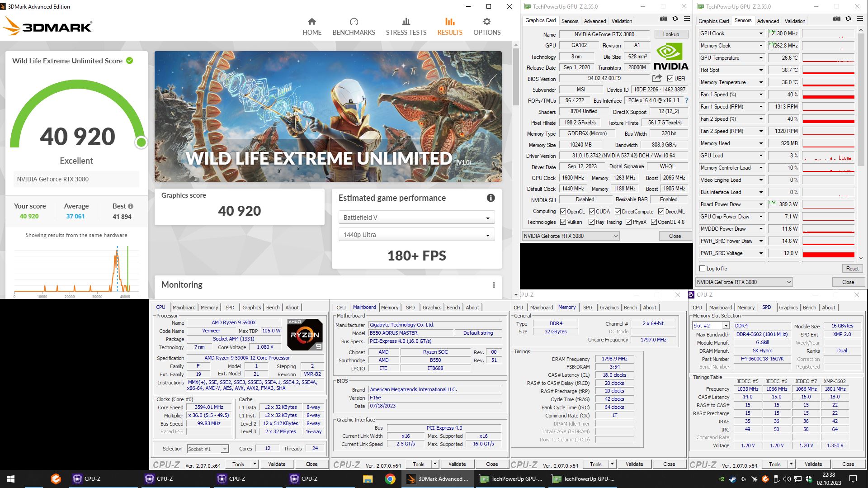Click the Estimated game performance info icon
The width and height of the screenshot is (868, 488).
pyautogui.click(x=491, y=198)
